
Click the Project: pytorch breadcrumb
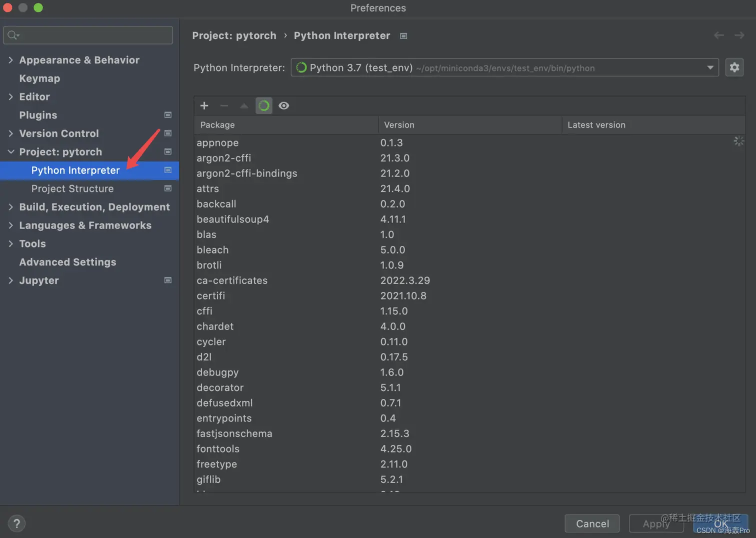[234, 35]
